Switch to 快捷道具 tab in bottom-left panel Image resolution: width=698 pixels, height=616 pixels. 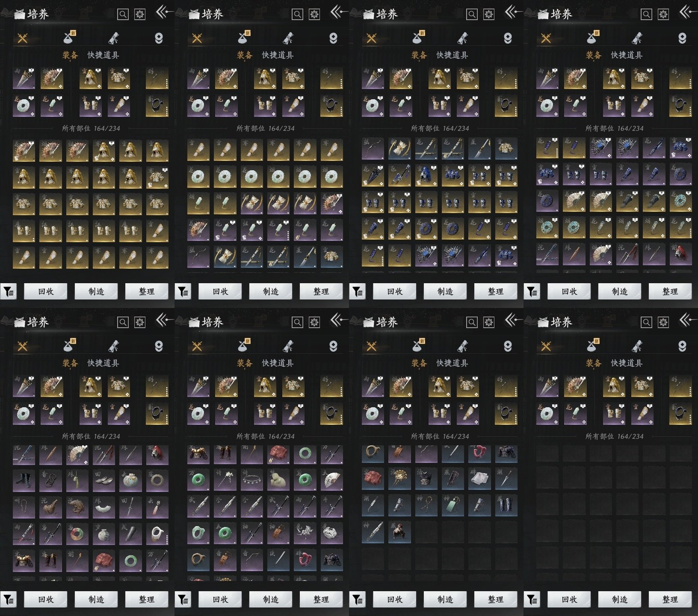(103, 363)
